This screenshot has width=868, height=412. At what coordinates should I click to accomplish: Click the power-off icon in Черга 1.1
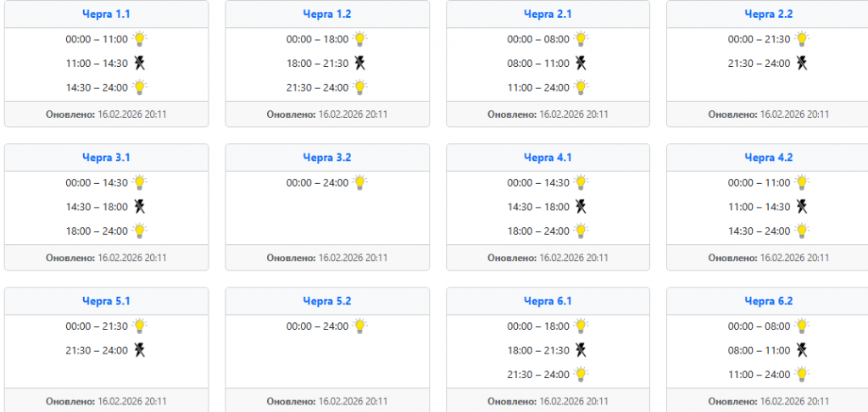pyautogui.click(x=140, y=63)
